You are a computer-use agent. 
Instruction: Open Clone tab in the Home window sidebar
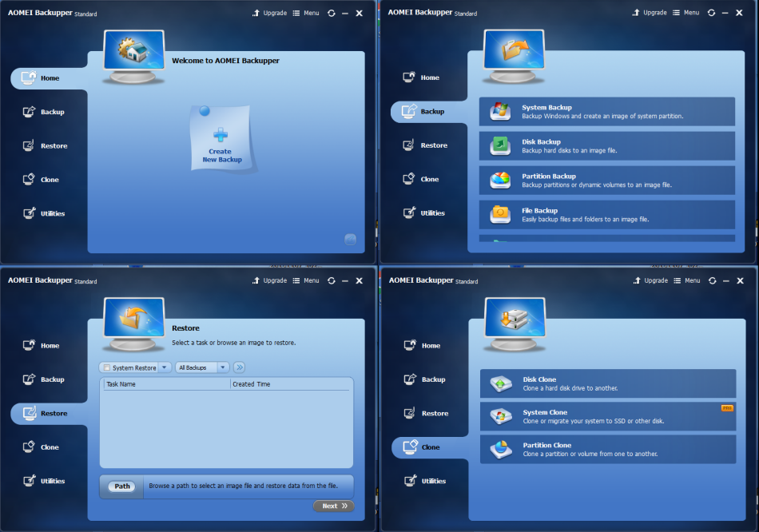[x=41, y=180]
